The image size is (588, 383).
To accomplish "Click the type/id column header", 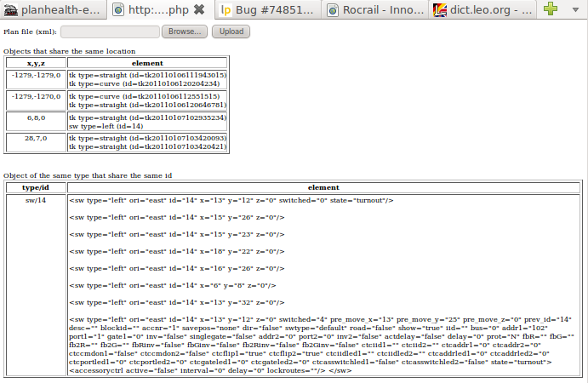I will [35, 187].
